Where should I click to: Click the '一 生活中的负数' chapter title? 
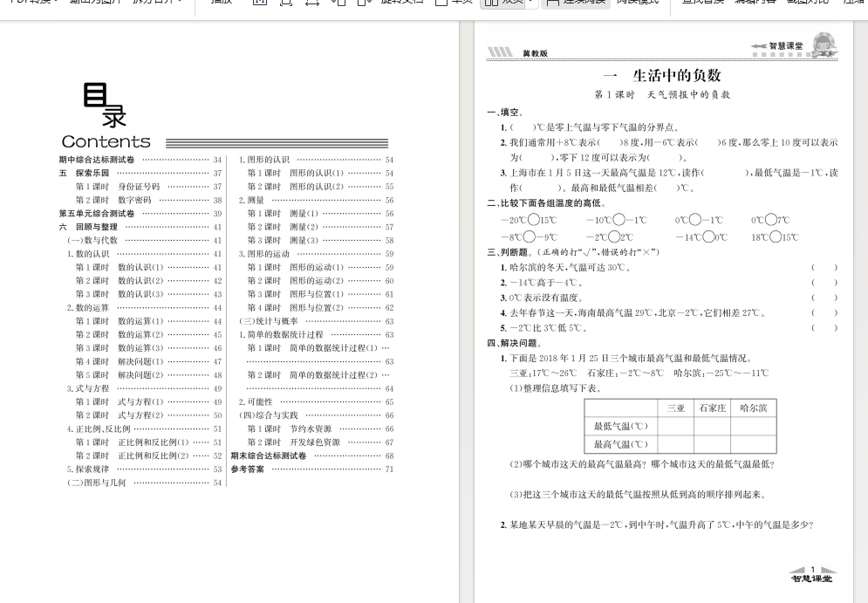pos(662,75)
